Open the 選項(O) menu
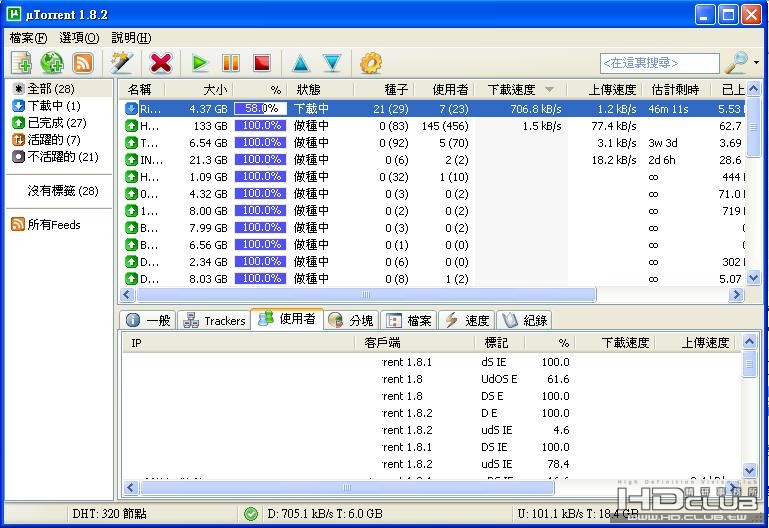 [79, 38]
